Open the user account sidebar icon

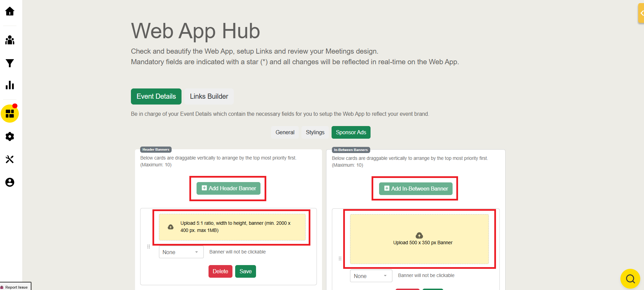(x=10, y=182)
